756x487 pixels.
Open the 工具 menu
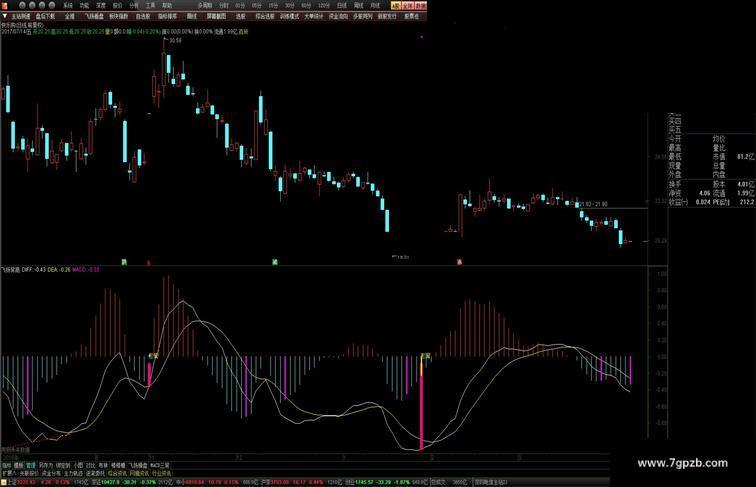150,5
